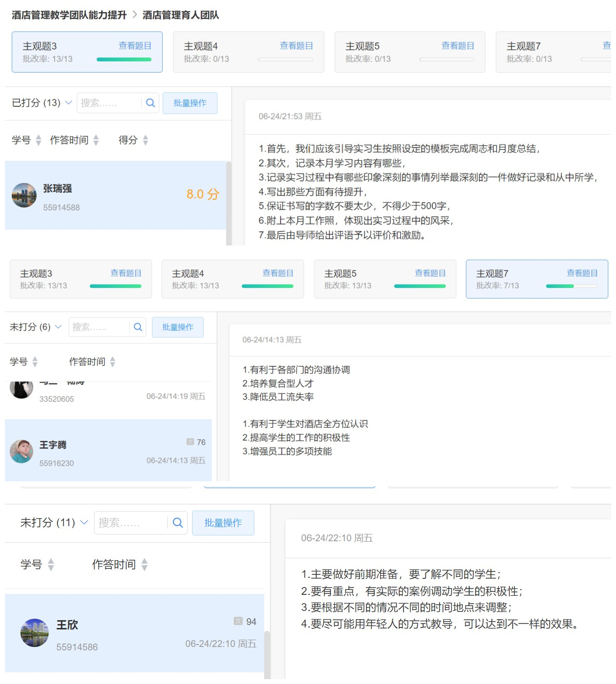Screen dimensions: 616x684
Task: Click 批量操作 button next to 已打分 search
Action: pyautogui.click(x=190, y=103)
